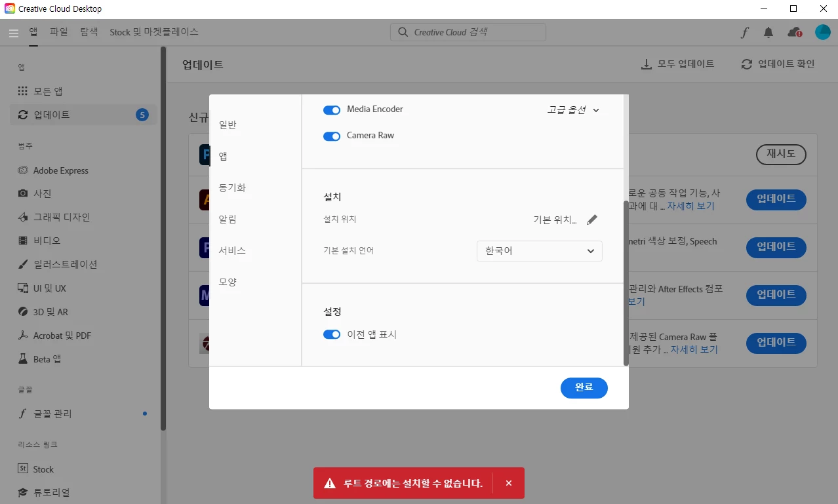
Task: Switch to Stock and Marketplace (Stock 및 마켓플레이스) tab
Action: 154,31
